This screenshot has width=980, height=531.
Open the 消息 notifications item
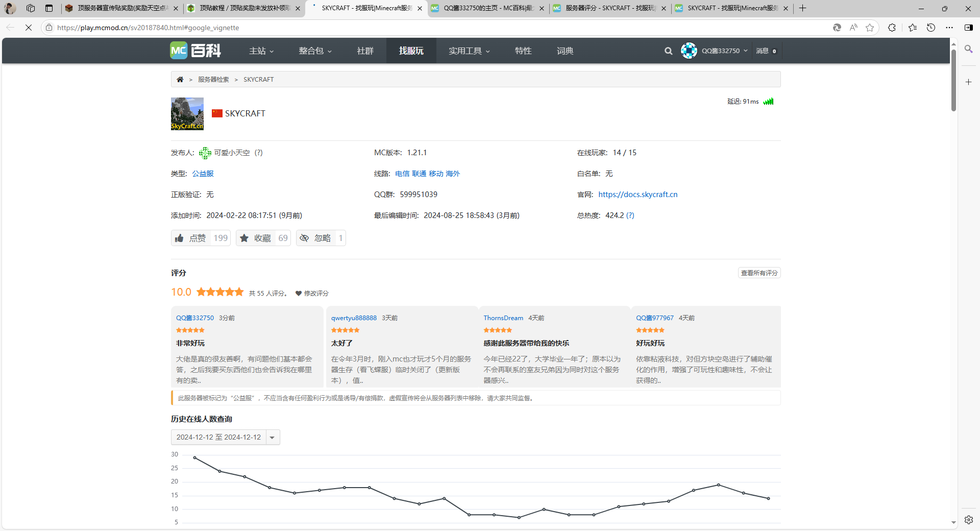point(766,51)
